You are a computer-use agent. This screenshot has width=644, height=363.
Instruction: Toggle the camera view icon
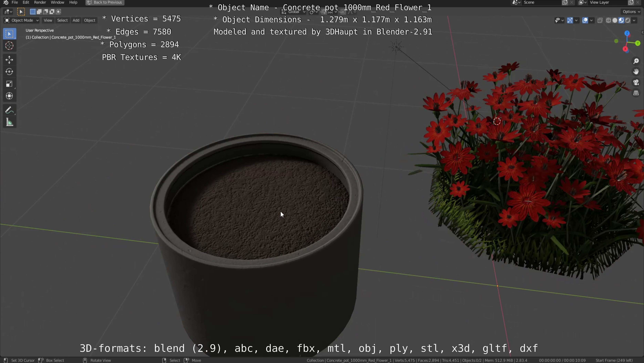pyautogui.click(x=636, y=82)
